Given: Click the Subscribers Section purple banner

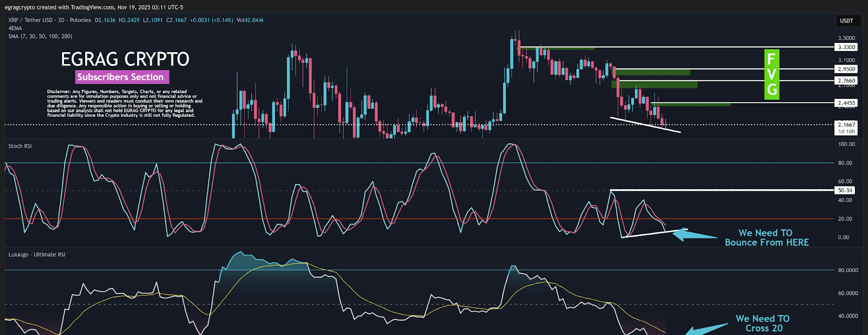Looking at the screenshot, I should (x=122, y=77).
